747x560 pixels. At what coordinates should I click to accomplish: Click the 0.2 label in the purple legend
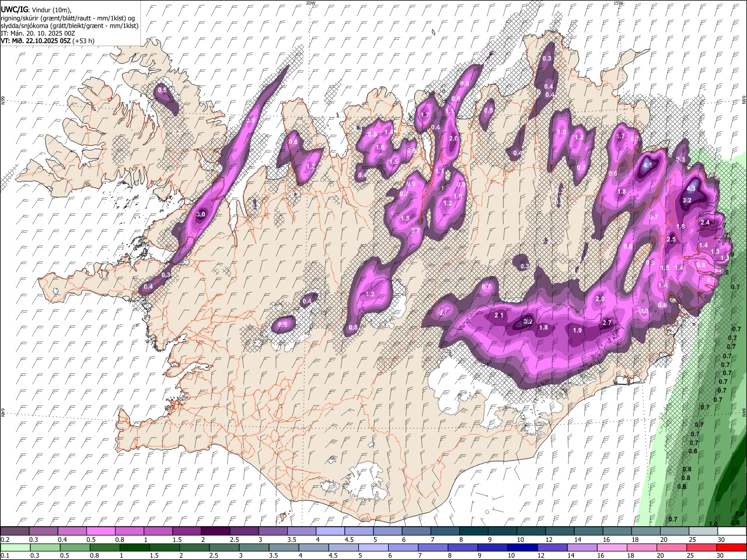coord(5,540)
